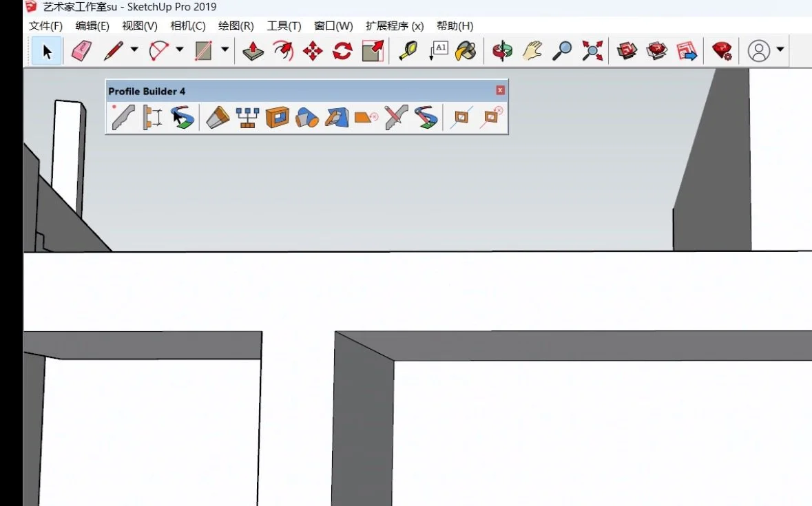Open the 视图(V) menu
This screenshot has height=506, width=812.
[140, 26]
